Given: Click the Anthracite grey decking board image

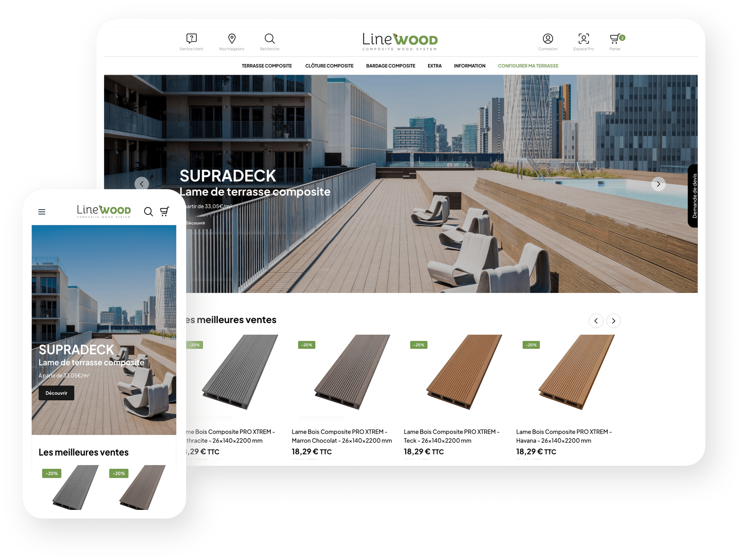Looking at the screenshot, I should (x=240, y=372).
